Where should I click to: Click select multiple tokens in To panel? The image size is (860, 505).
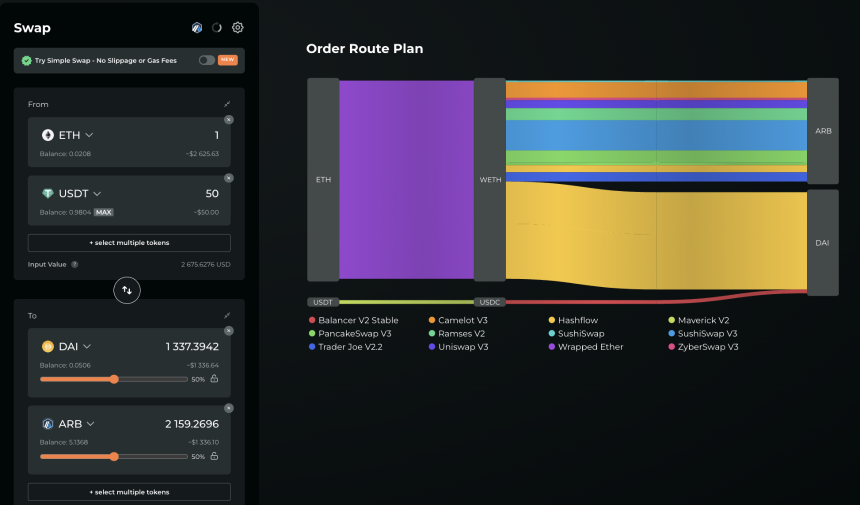pyautogui.click(x=129, y=492)
